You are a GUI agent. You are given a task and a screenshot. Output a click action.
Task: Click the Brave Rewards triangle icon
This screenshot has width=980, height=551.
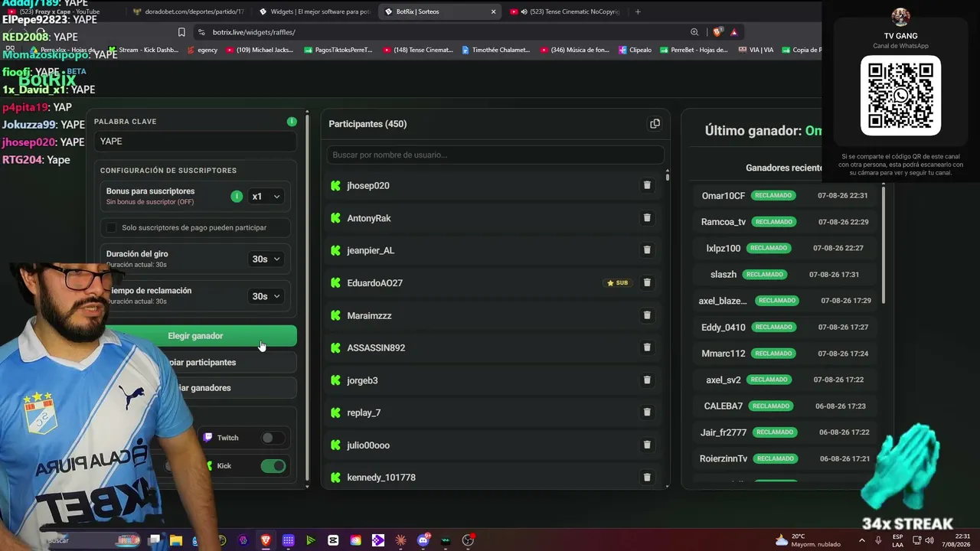pos(733,32)
